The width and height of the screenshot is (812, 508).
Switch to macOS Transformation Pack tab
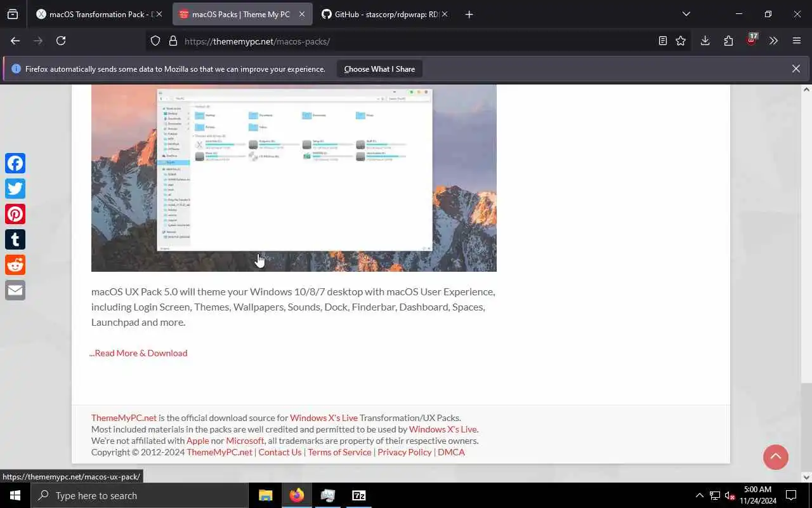pyautogui.click(x=95, y=14)
